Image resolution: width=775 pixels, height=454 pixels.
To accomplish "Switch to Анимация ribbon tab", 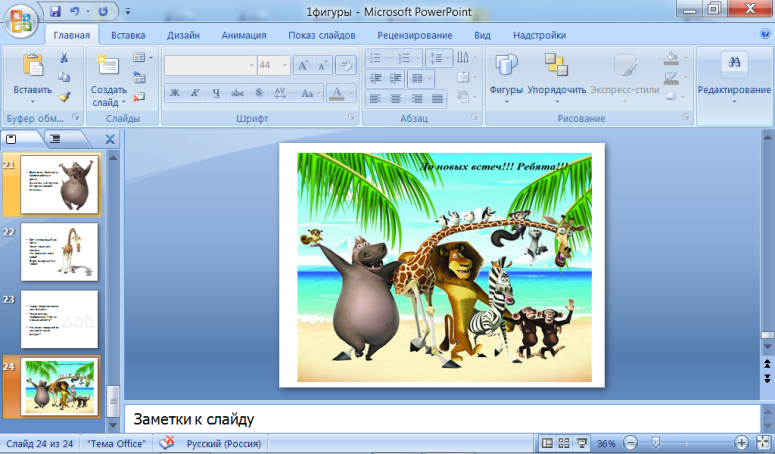I will [244, 35].
